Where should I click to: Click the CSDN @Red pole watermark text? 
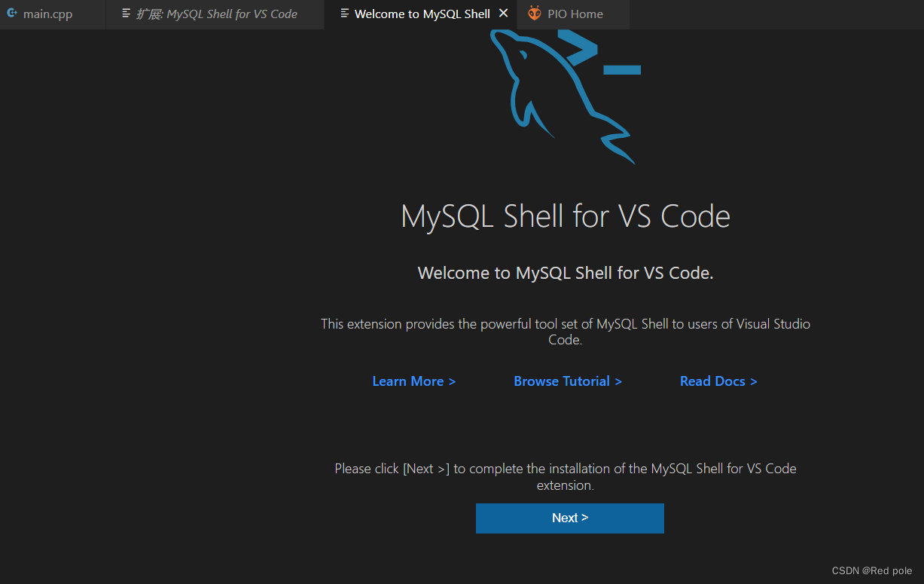click(x=873, y=570)
